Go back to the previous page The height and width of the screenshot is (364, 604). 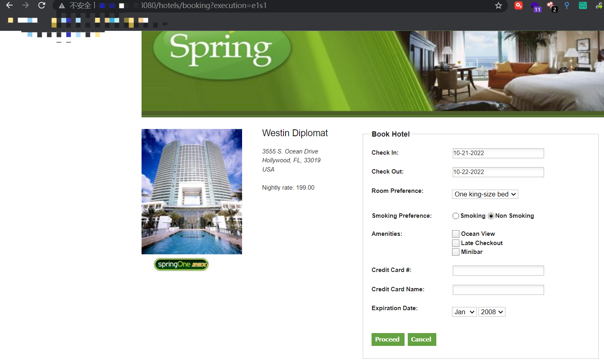[x=9, y=5]
